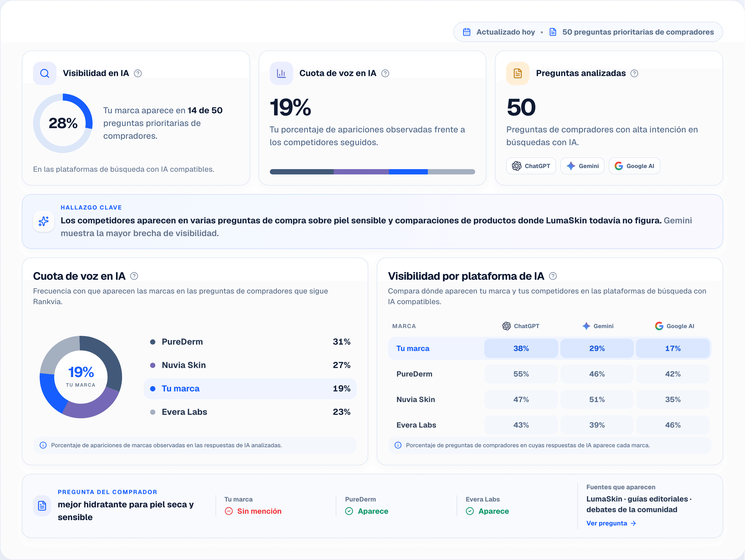Click the orange document icon on Preguntas analizadas
The image size is (745, 560).
pyautogui.click(x=518, y=73)
